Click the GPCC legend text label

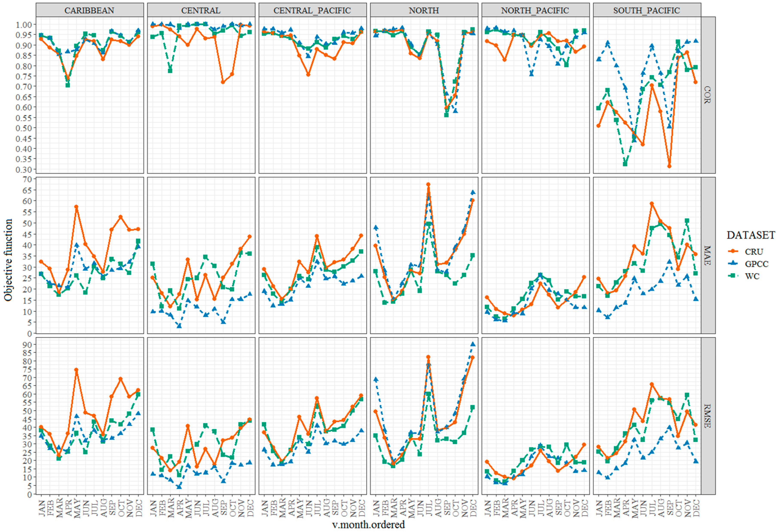(x=757, y=264)
